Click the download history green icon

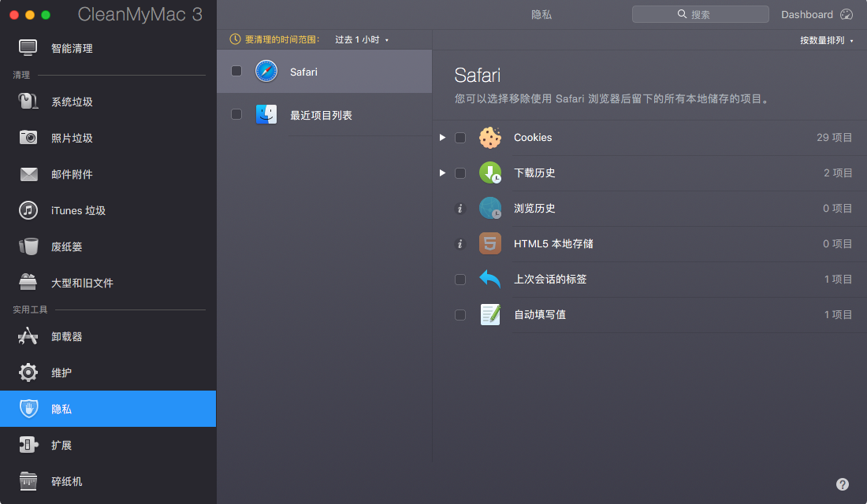(490, 173)
